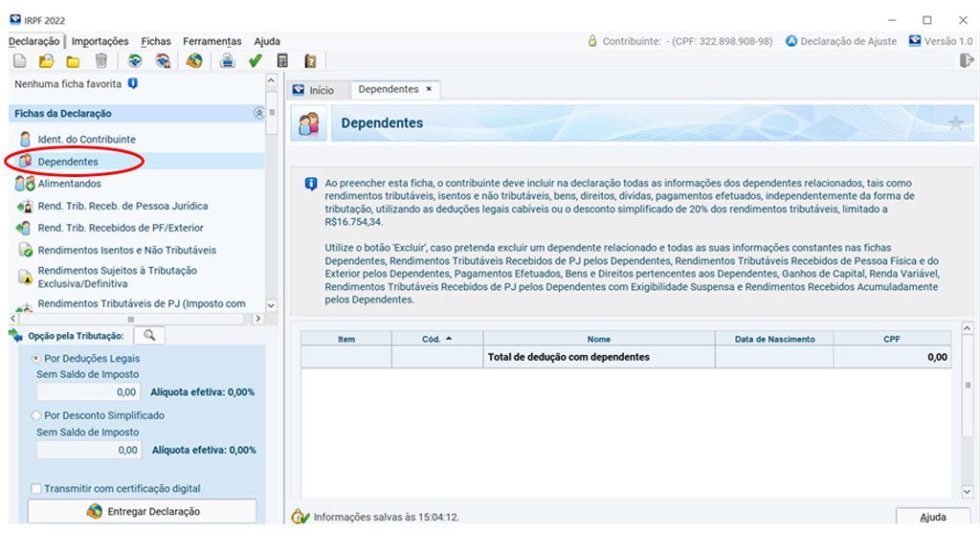Click the Cód. column sort arrow header
980x533 pixels.
(x=436, y=339)
